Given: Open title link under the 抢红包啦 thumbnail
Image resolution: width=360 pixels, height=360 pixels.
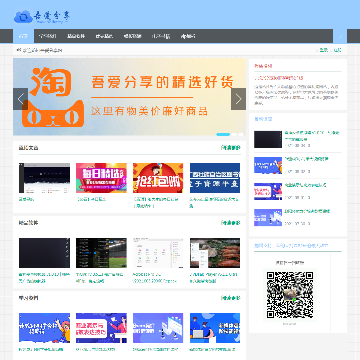Looking at the screenshot, I should pos(156,203).
